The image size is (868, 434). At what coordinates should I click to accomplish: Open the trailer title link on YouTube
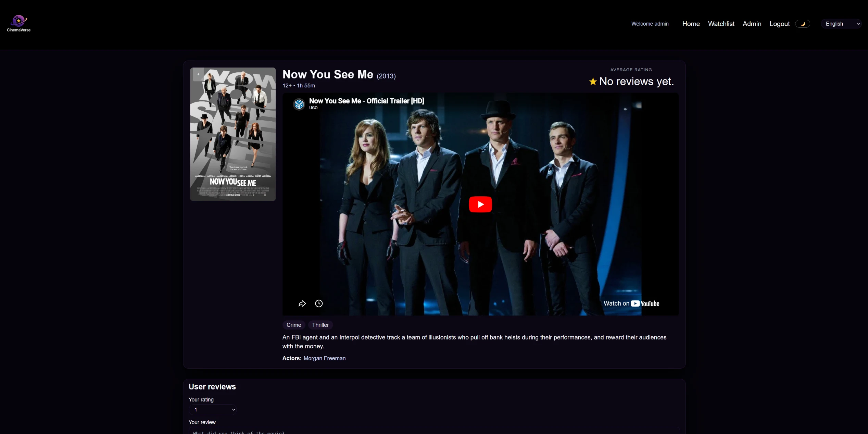click(366, 101)
